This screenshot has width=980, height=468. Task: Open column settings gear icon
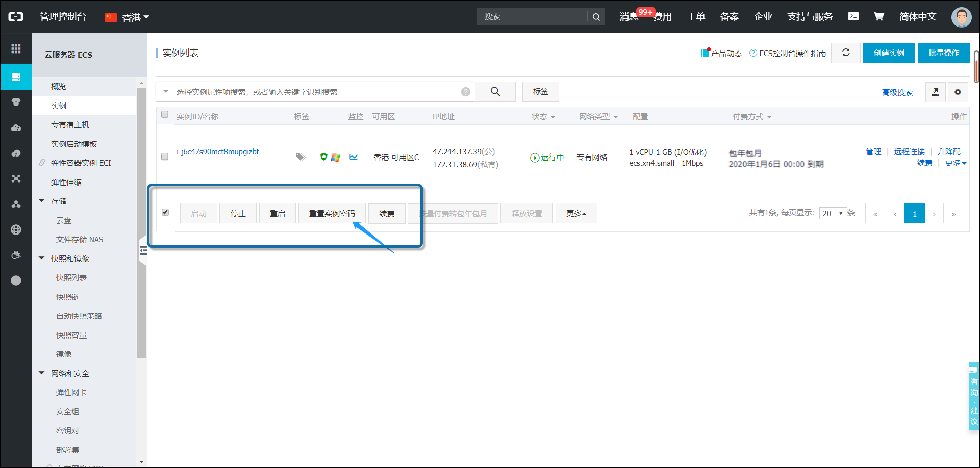[958, 92]
